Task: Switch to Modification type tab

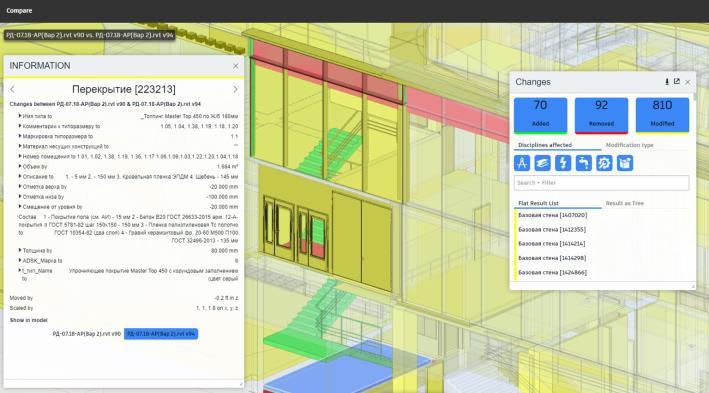Action: 629,145
